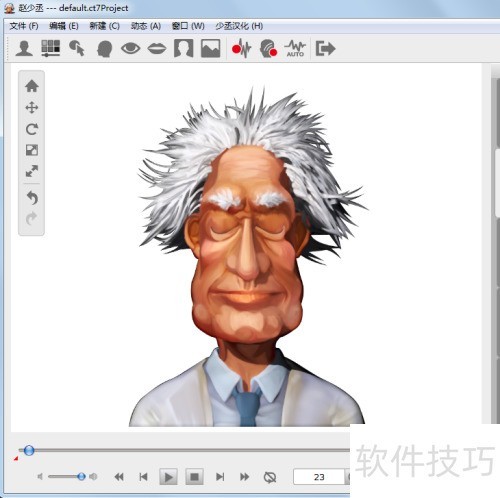Viewport: 500px width, 498px height.
Task: Mute audio with the small speaker icon
Action: pos(40,477)
